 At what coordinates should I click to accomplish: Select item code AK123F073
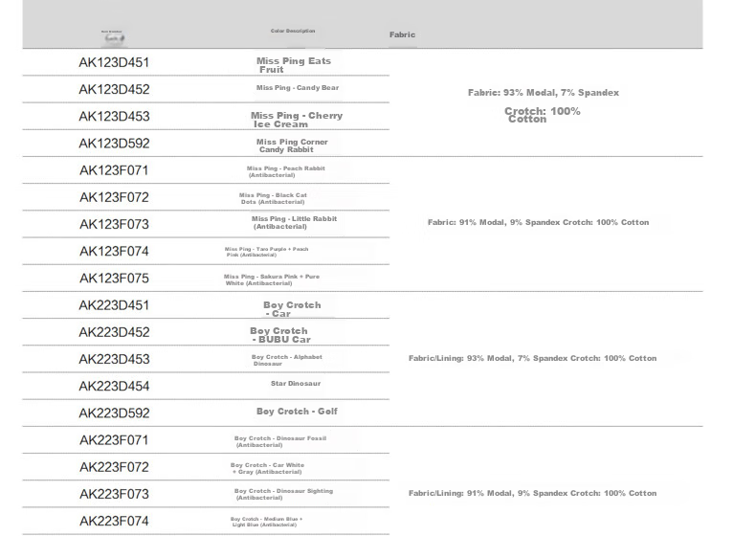tap(114, 224)
